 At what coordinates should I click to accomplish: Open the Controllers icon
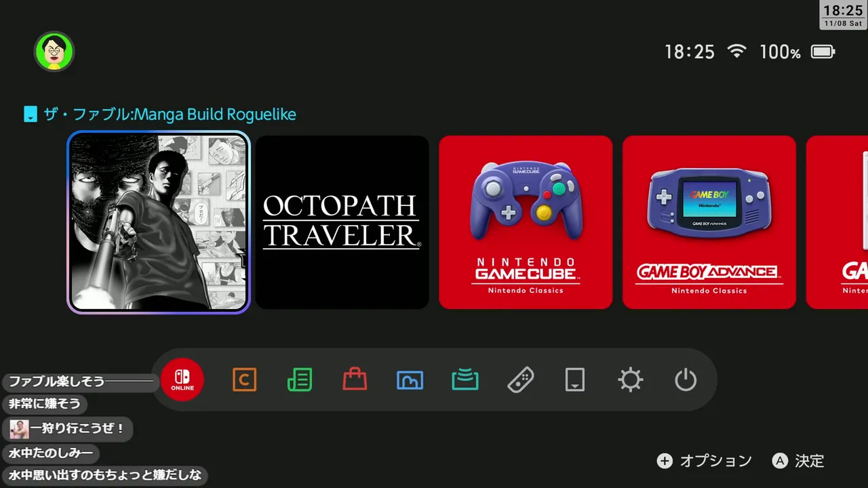(521, 380)
